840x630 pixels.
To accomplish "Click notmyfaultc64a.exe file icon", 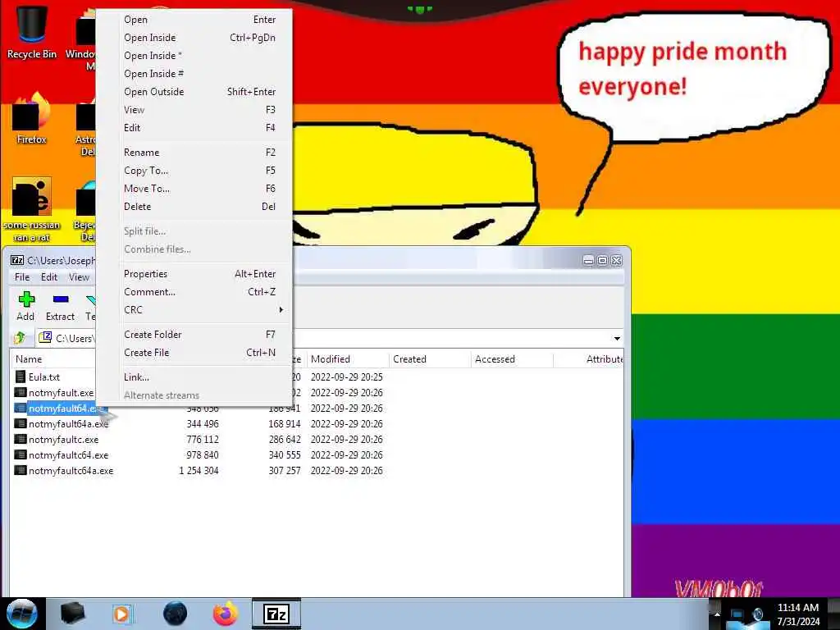I will pos(21,470).
